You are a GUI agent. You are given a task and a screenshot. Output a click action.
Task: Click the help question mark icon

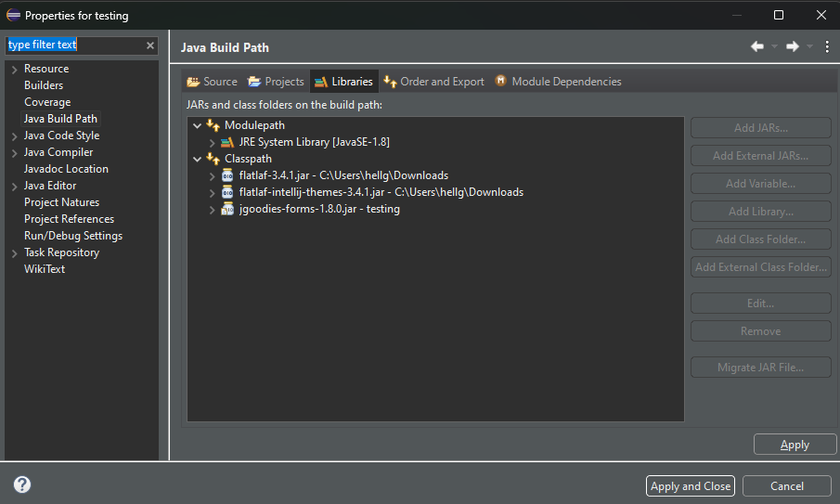pyautogui.click(x=22, y=485)
